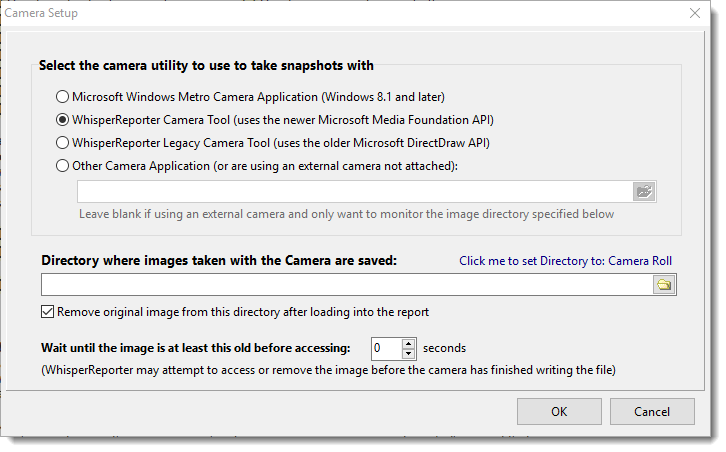The image size is (726, 452).
Task: Click link to set Directory to Camera Roll
Action: coord(565,261)
